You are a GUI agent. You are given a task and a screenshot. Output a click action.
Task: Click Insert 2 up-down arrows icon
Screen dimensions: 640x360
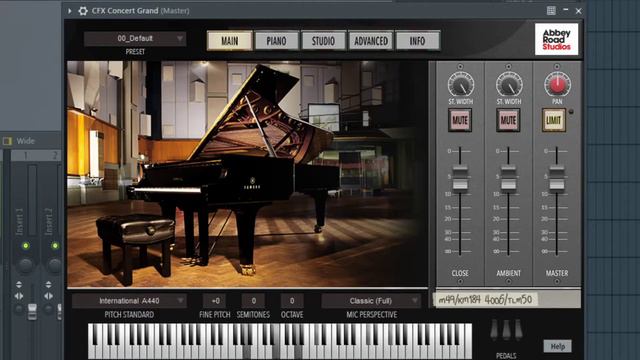click(x=48, y=284)
